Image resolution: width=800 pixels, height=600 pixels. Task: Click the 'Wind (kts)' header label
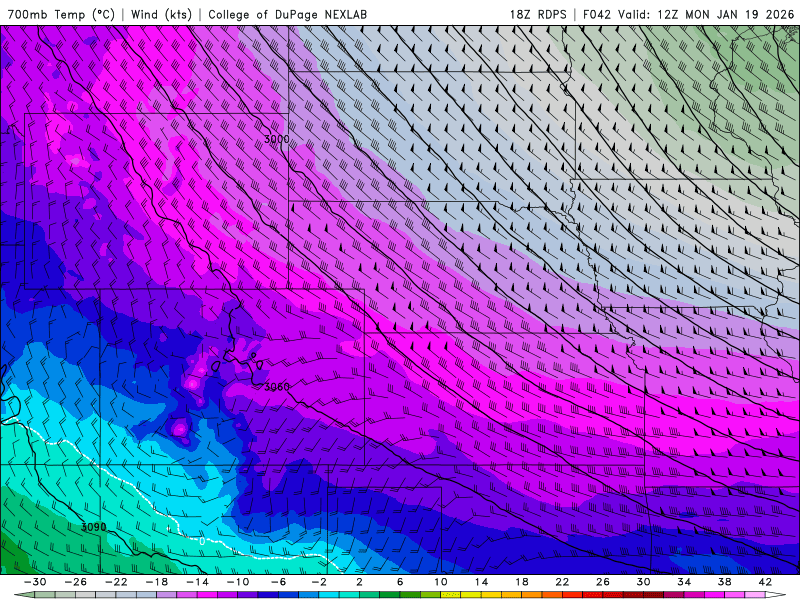coord(161,14)
